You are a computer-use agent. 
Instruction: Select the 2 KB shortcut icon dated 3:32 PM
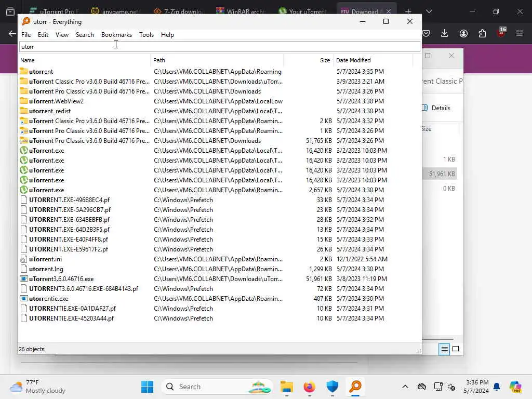click(x=24, y=121)
